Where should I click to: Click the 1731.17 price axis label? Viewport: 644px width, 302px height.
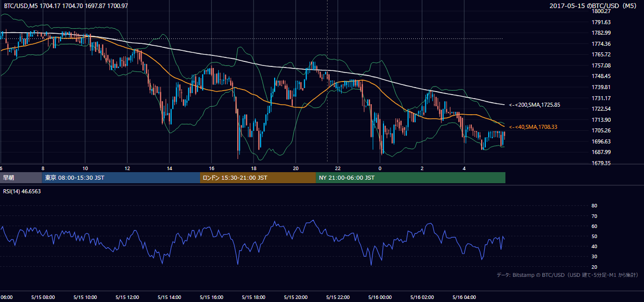(601, 98)
